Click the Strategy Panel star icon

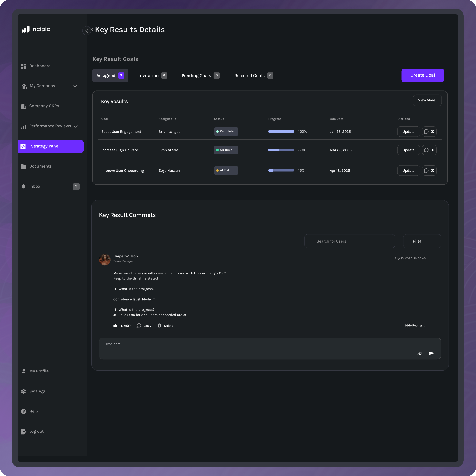coord(23,146)
